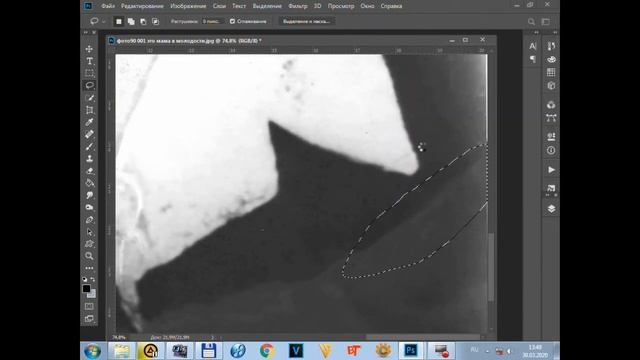Select the Lasso tool in the toolbox
This screenshot has width=640, height=360.
click(x=89, y=85)
